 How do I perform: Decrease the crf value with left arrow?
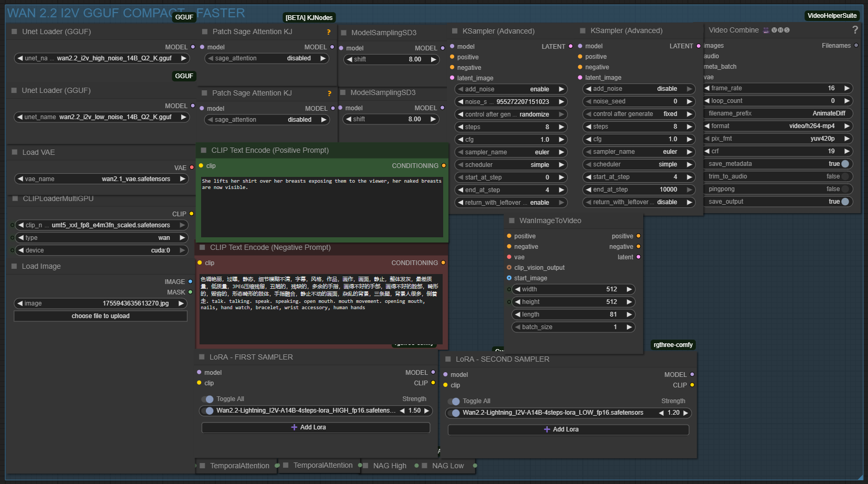pos(707,151)
